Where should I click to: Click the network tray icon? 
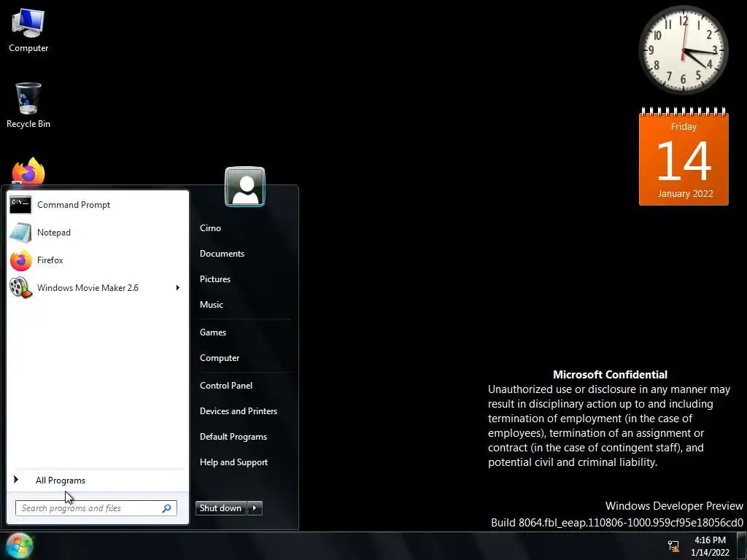coord(673,545)
